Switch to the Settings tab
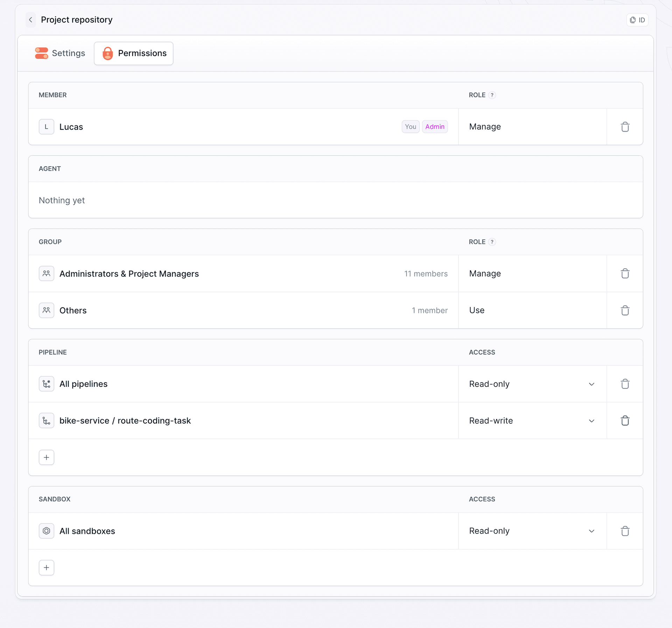The image size is (672, 628). tap(60, 53)
